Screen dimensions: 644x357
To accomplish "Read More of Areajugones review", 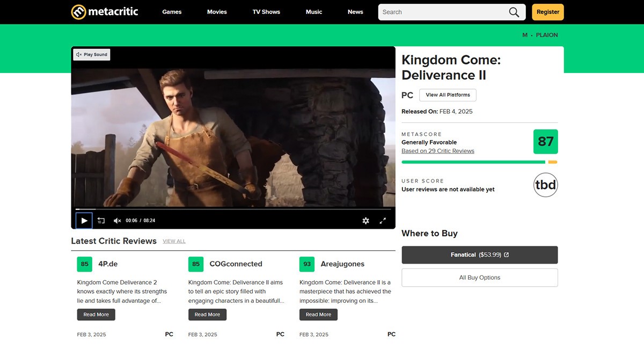I will point(318,315).
